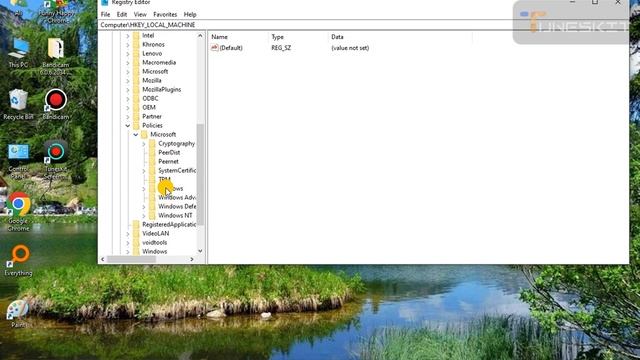The width and height of the screenshot is (640, 360).
Task: Click the OEM key folder icon
Action: [136, 107]
